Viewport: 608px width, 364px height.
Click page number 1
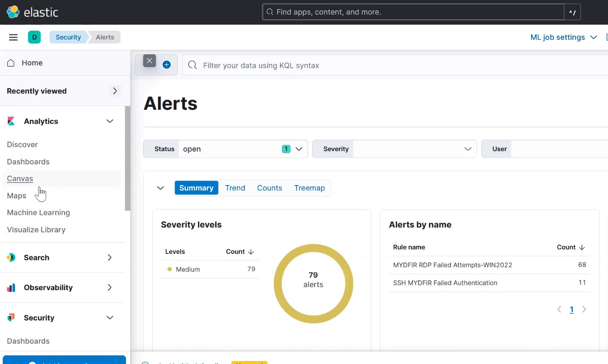point(572,309)
